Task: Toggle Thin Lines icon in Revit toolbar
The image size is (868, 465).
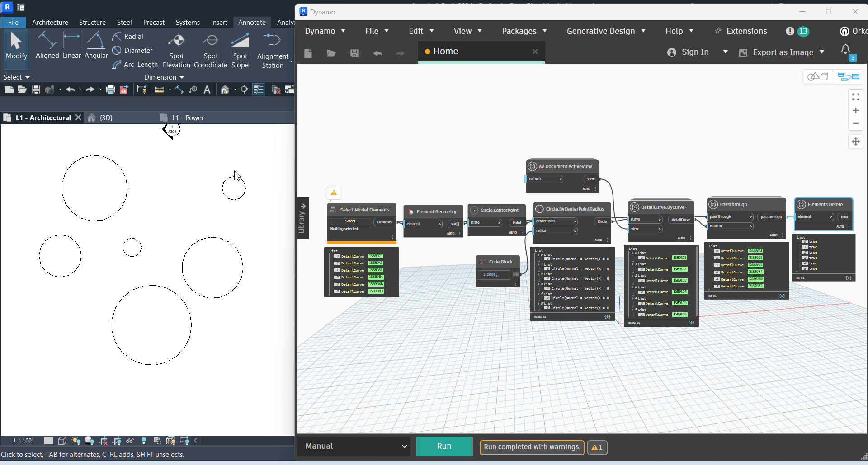Action: coord(259,89)
